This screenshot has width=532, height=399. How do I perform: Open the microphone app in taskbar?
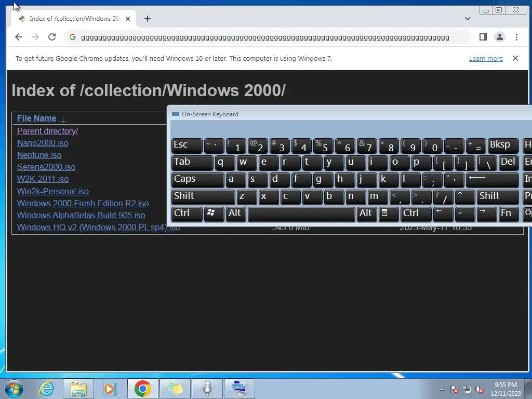(207, 389)
